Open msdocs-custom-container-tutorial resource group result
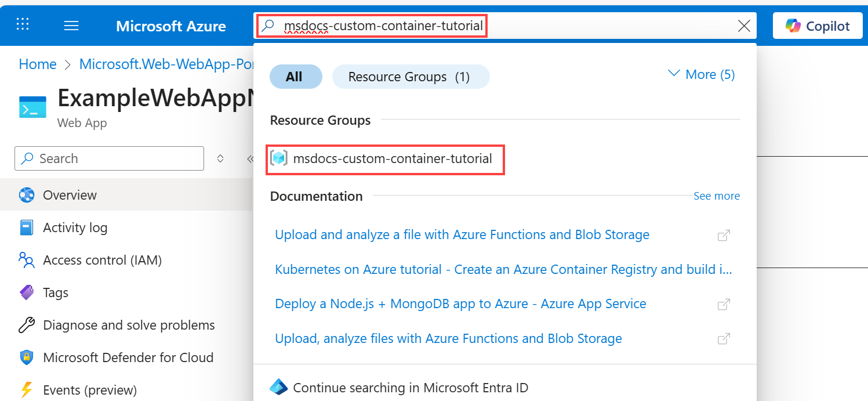 pyautogui.click(x=392, y=158)
